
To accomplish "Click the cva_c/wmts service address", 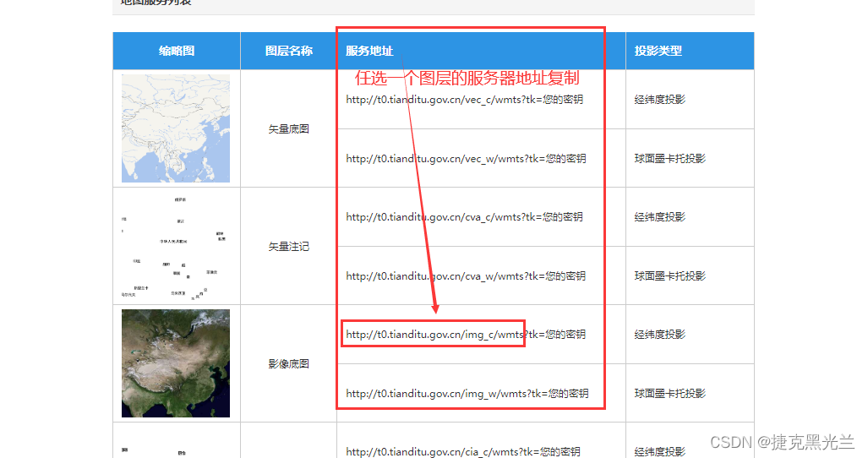I will coord(465,217).
